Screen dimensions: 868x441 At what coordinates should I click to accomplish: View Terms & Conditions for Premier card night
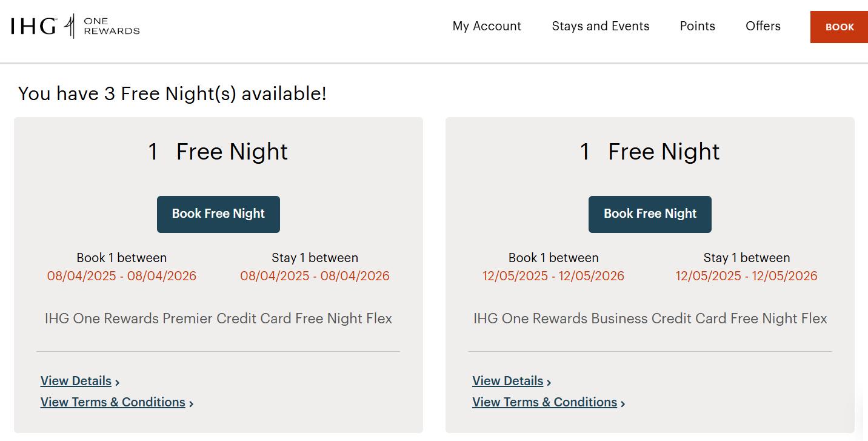click(112, 402)
